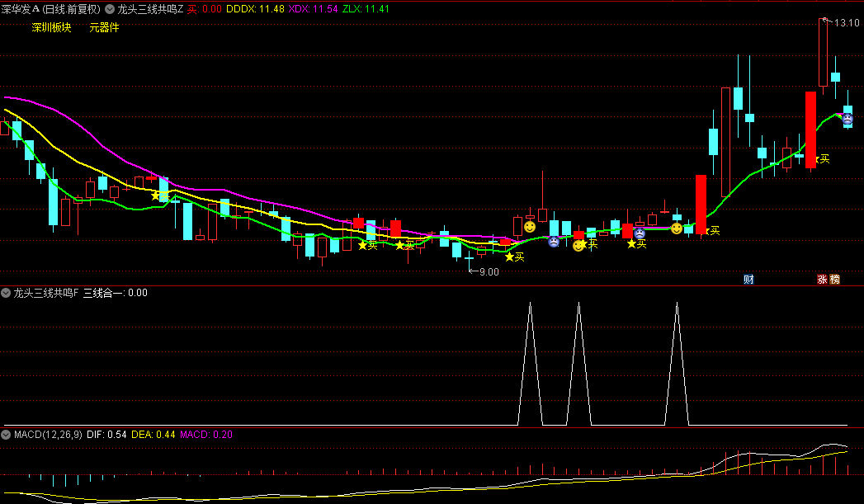The width and height of the screenshot is (864, 504).
Task: Click the rightmost star 买 buy signal
Action: (x=822, y=158)
